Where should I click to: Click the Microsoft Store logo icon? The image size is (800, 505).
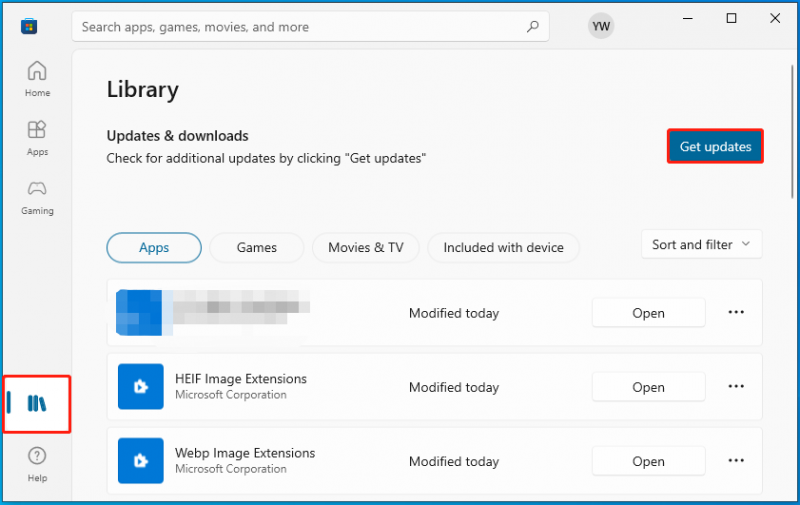pos(29,26)
